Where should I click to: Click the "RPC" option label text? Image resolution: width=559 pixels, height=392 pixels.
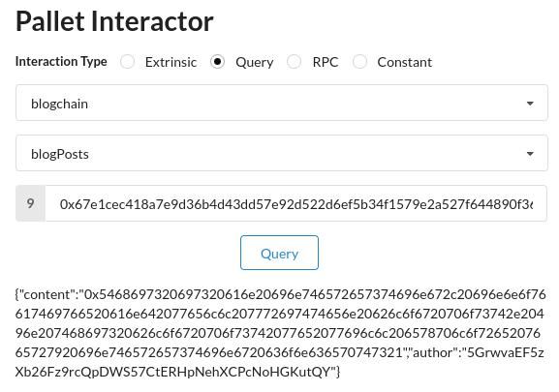click(x=326, y=62)
